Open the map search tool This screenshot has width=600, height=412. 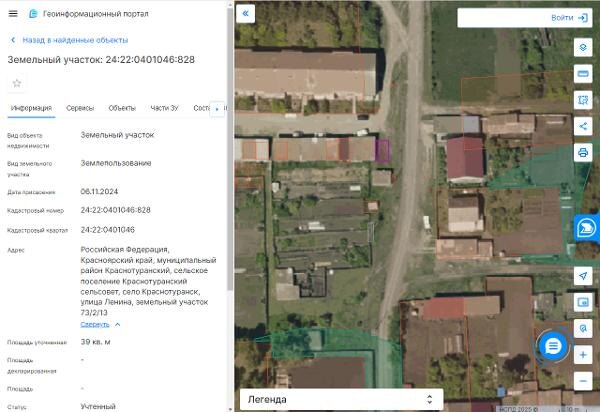click(x=583, y=328)
